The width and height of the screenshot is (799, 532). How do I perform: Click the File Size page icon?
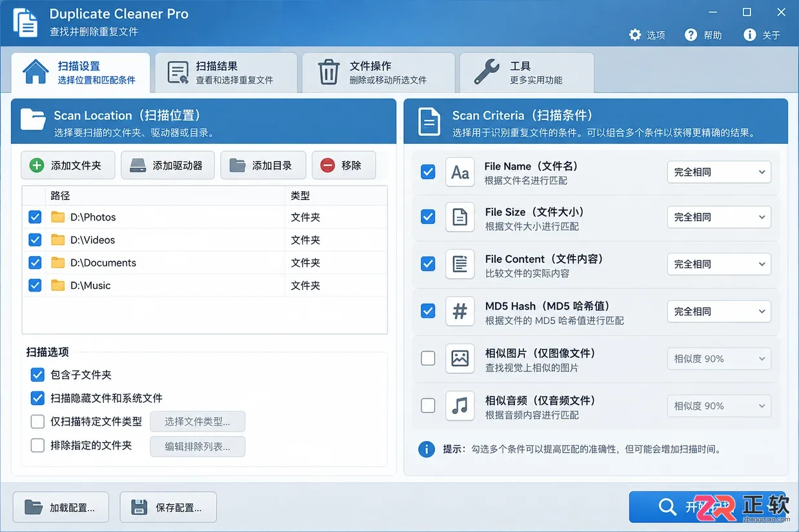point(460,218)
